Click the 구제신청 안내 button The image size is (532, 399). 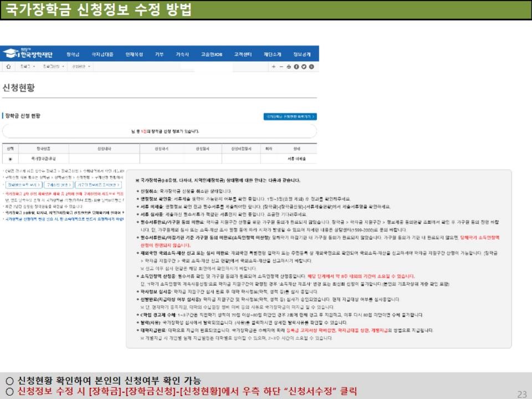click(57, 184)
